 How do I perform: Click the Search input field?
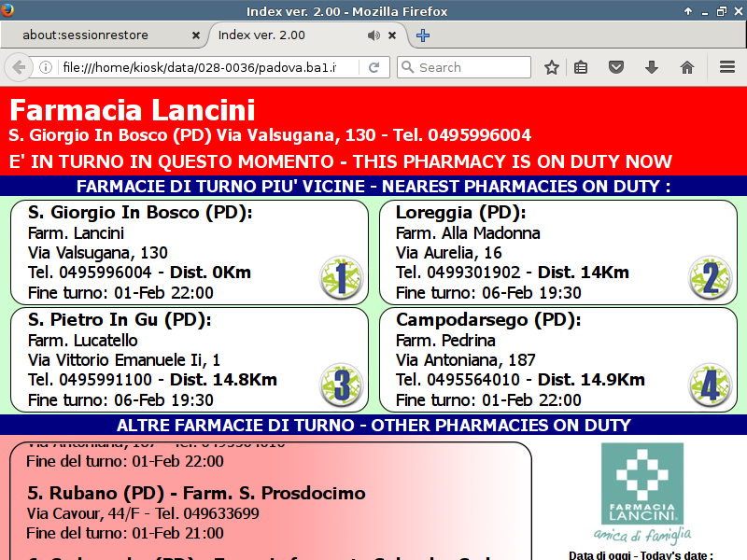click(x=472, y=67)
